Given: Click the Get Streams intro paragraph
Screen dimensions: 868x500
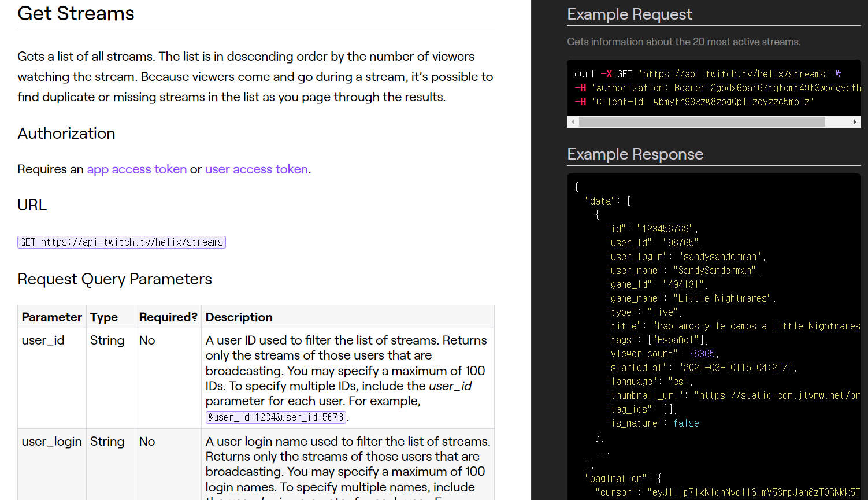Looking at the screenshot, I should 255,77.
